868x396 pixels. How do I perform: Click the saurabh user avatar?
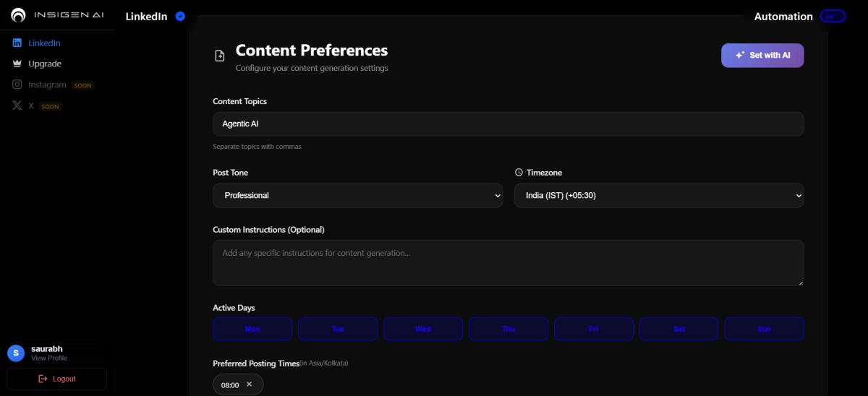(16, 353)
